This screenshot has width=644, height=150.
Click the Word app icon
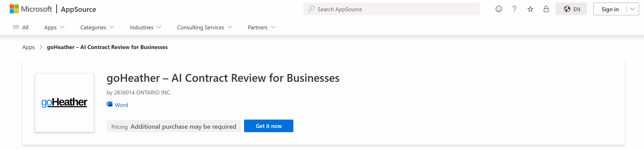click(109, 104)
